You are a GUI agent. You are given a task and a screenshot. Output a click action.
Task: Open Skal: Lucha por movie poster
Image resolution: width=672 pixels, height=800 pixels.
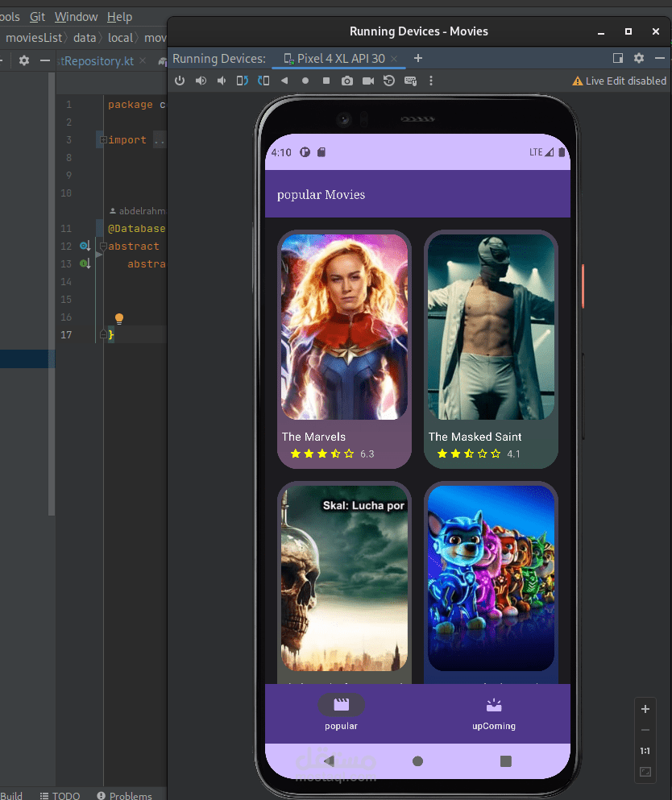tap(344, 578)
